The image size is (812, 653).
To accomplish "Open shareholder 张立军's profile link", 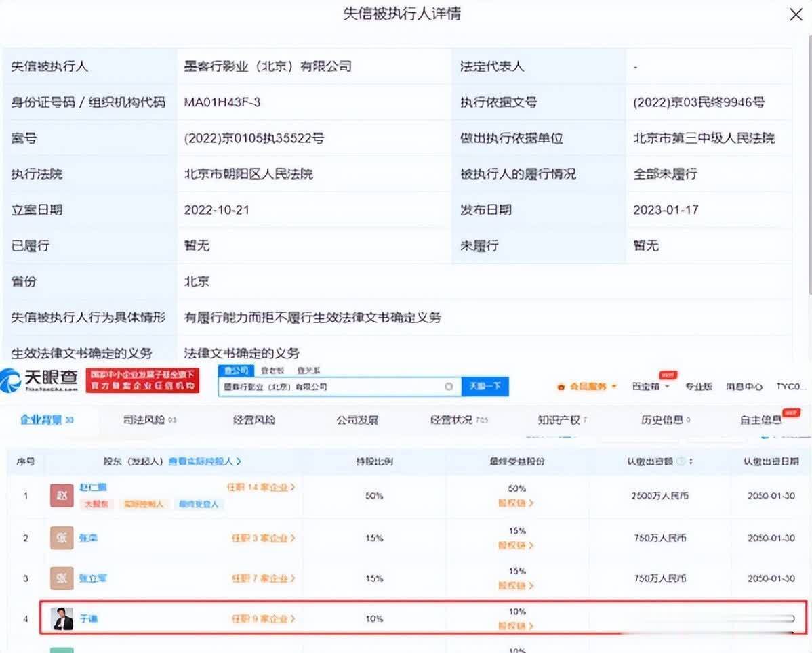I will (93, 578).
